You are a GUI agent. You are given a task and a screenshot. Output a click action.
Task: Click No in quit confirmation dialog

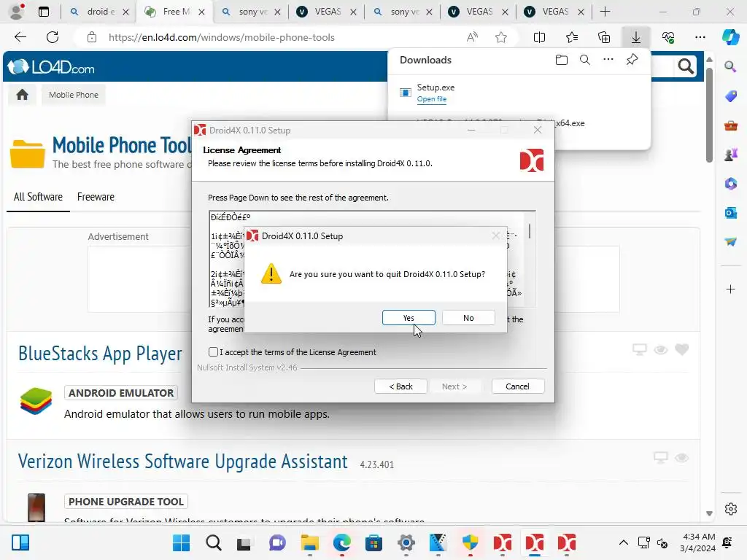coord(468,318)
